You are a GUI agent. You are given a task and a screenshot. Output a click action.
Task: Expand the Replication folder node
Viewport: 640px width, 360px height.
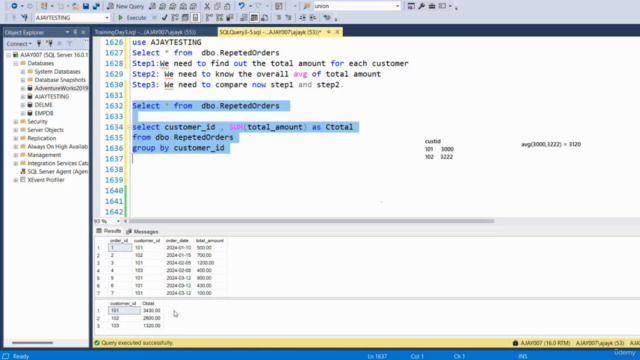(x=16, y=138)
